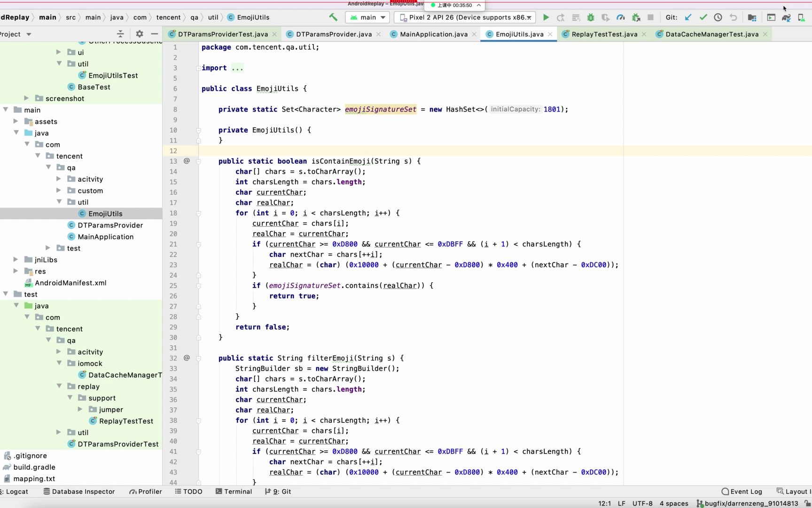Click the Profile app gauge icon
Screen dimensions: 812x508
click(x=621, y=17)
